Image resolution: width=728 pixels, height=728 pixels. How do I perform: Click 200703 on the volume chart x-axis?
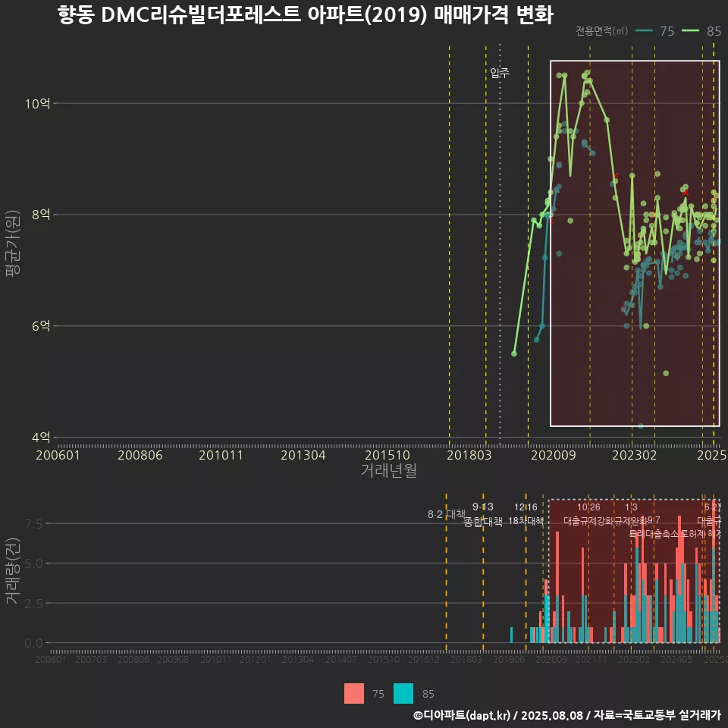tap(91, 659)
